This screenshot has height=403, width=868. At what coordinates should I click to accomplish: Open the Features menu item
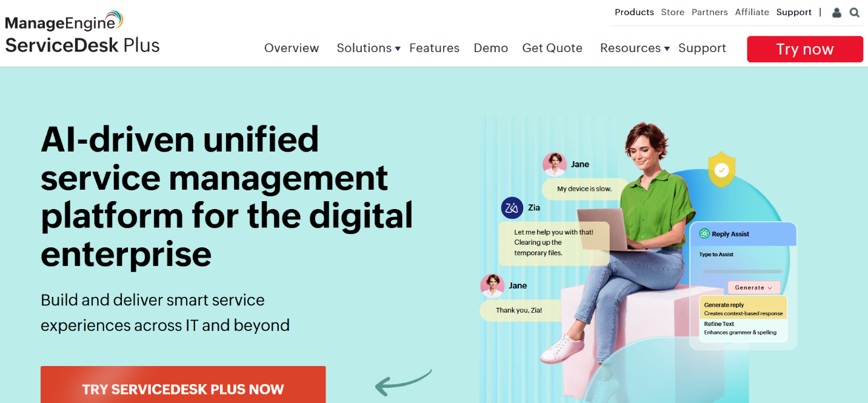click(434, 48)
